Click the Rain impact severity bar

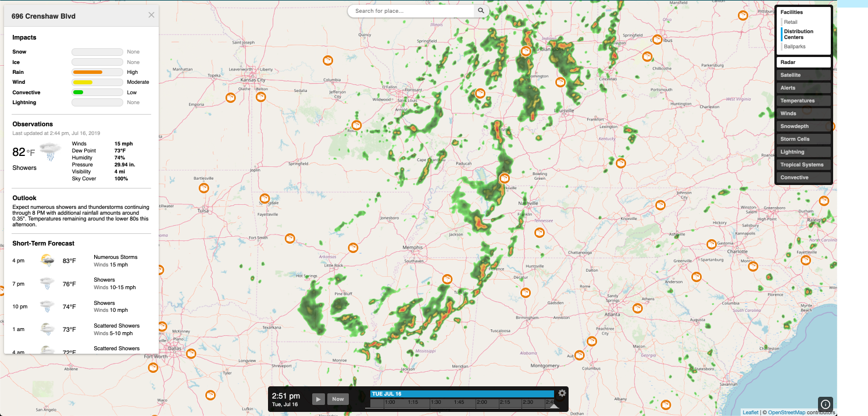[x=97, y=72]
